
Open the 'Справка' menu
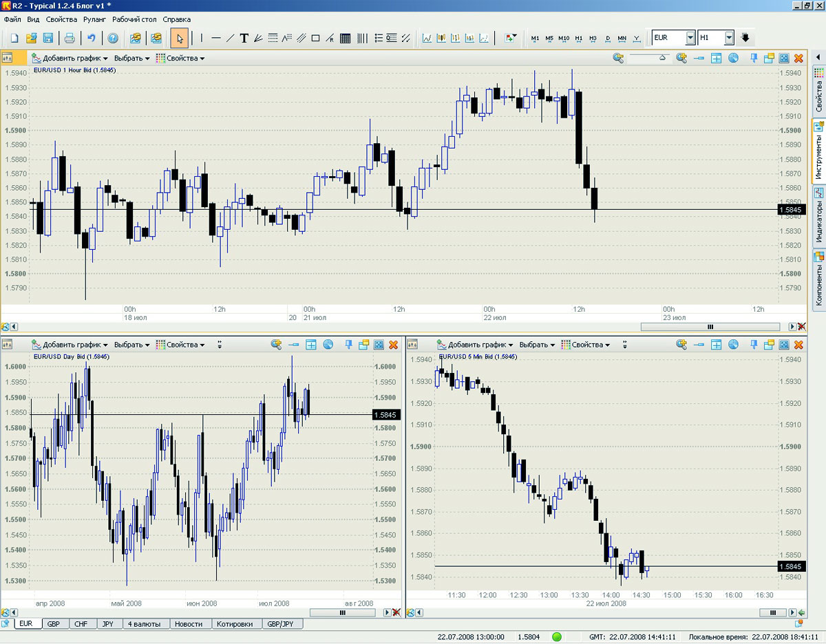click(177, 20)
